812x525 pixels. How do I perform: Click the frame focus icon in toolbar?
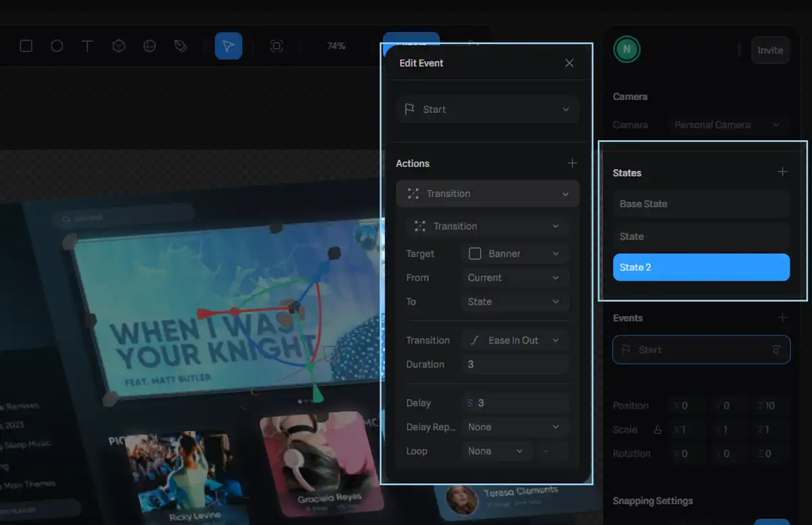(276, 46)
